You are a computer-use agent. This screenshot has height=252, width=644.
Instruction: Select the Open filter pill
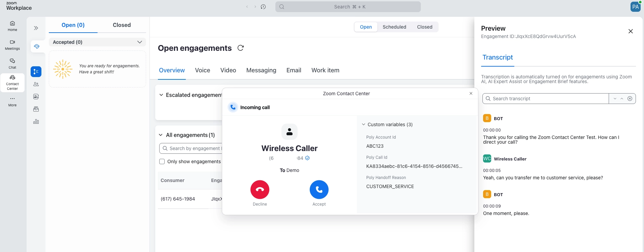pyautogui.click(x=366, y=27)
